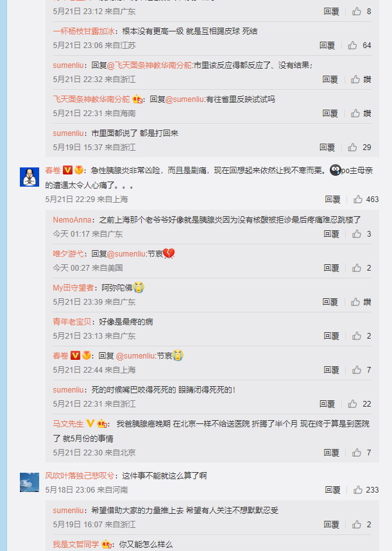Reply to 春卷's comment posted at 22:29
This screenshot has height=551, width=392.
pos(332,199)
